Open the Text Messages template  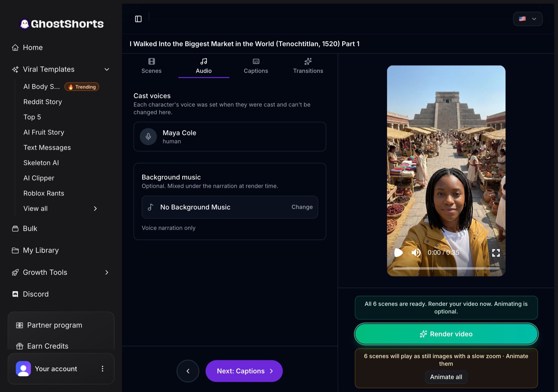pyautogui.click(x=47, y=148)
